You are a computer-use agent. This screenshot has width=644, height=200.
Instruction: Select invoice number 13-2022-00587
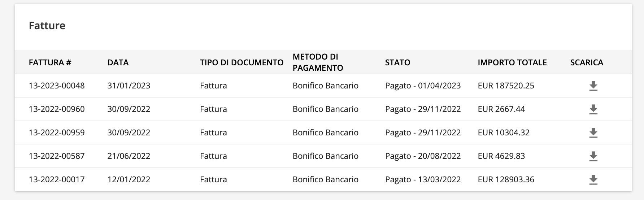coord(57,156)
